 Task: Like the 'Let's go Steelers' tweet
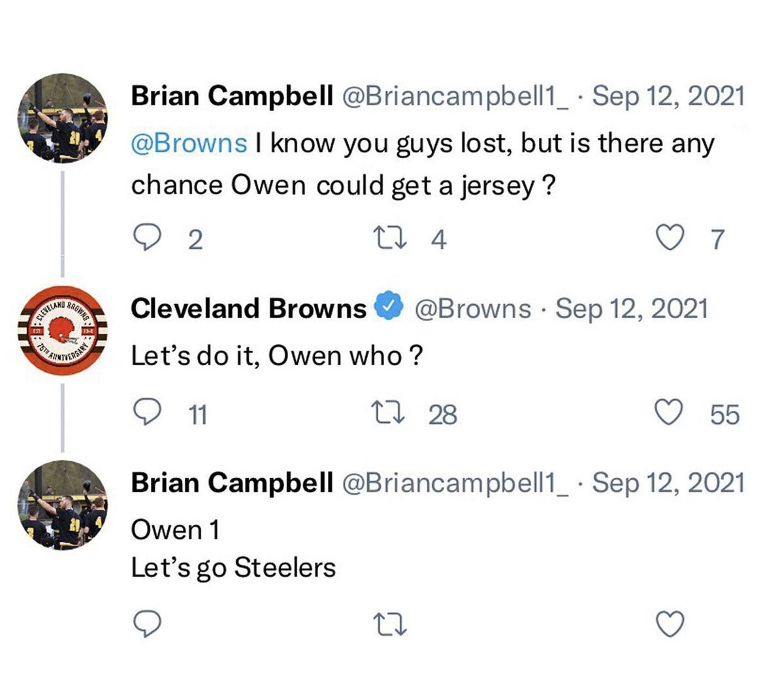tap(668, 624)
